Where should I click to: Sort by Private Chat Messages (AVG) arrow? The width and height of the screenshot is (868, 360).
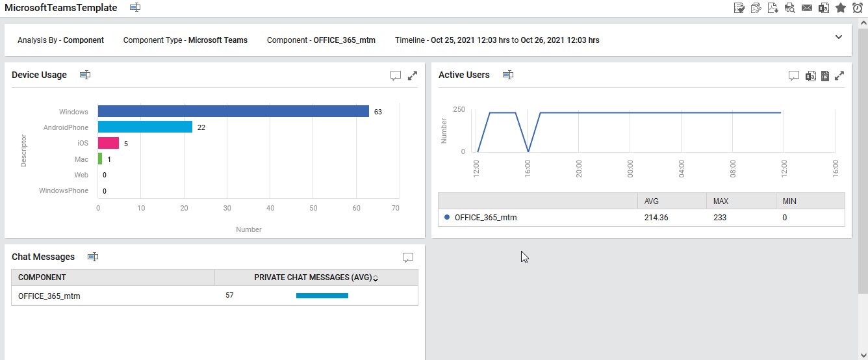pos(376,278)
